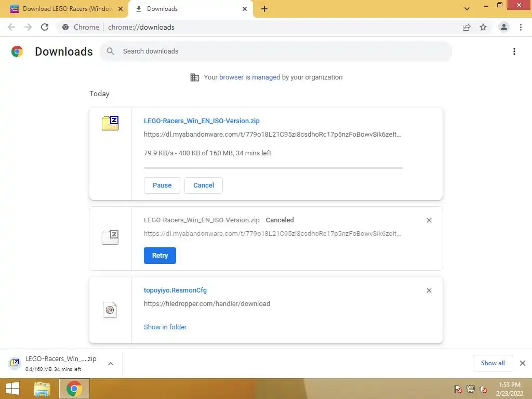The image size is (532, 399).
Task: Close the Download LEGO Racers tab
Action: click(x=121, y=9)
